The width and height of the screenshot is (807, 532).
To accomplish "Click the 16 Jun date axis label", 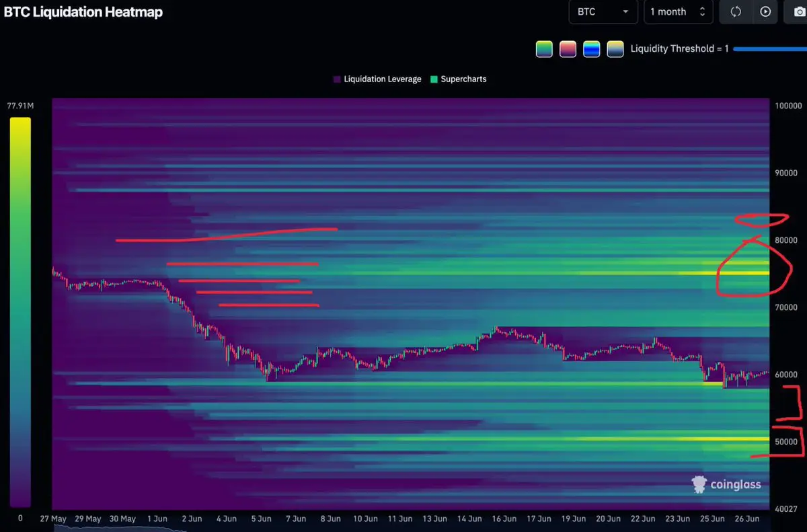I will tap(504, 519).
